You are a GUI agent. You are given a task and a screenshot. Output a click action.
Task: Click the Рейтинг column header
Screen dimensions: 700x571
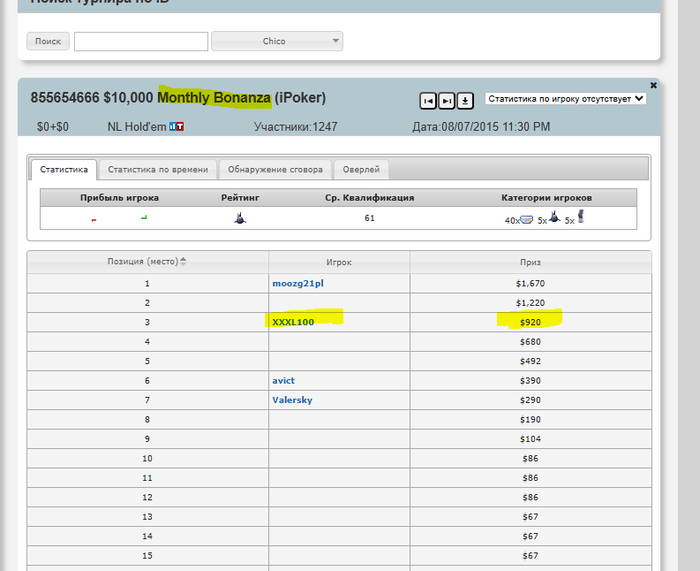click(240, 198)
